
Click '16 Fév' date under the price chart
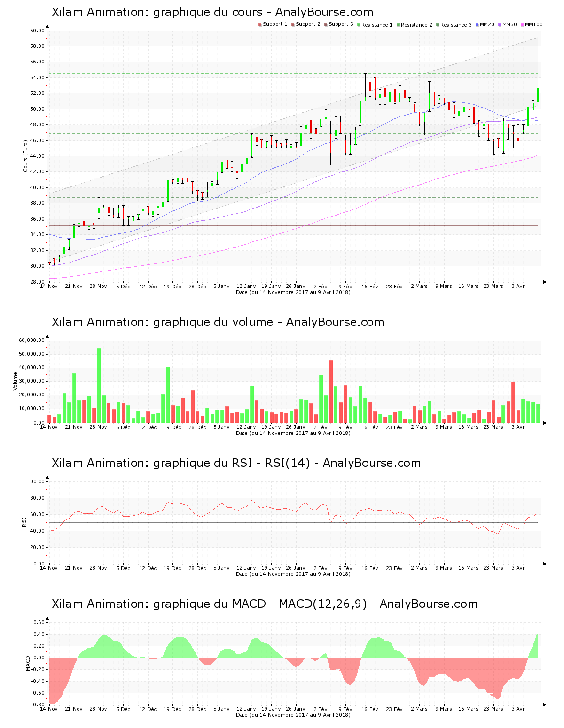click(x=370, y=286)
